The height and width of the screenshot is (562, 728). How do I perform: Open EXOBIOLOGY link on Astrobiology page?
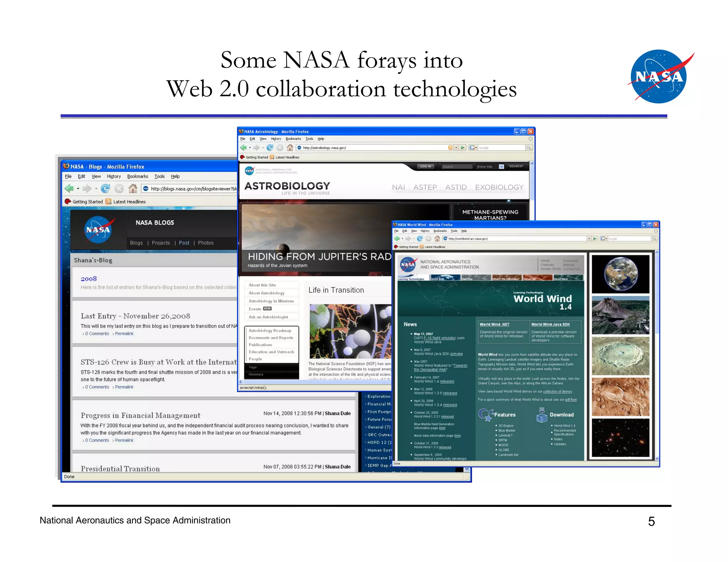point(499,187)
